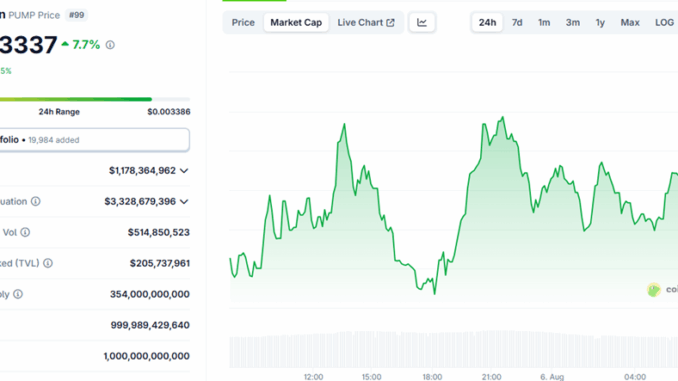This screenshot has height=381, width=678.
Task: Switch to the Price tab
Action: pyautogui.click(x=243, y=22)
